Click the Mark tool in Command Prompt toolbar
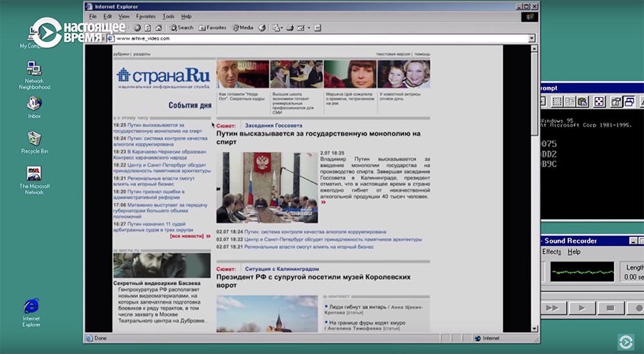 pos(557,102)
